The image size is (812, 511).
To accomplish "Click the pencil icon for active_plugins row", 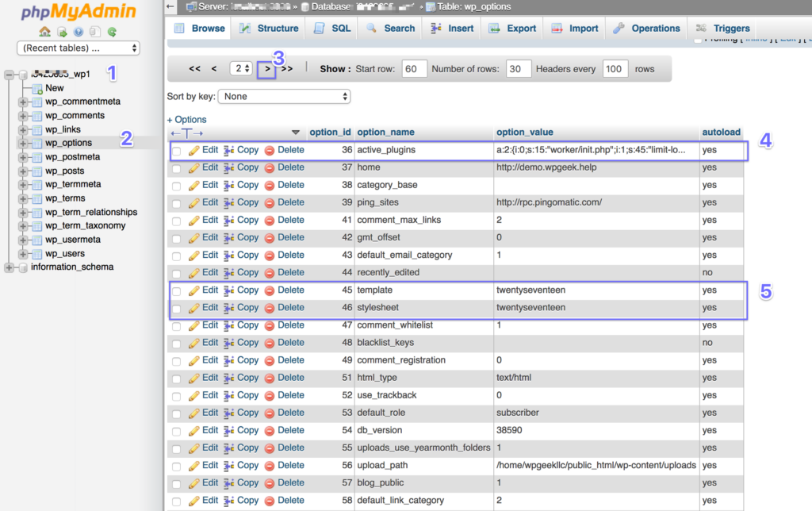I will 193,151.
